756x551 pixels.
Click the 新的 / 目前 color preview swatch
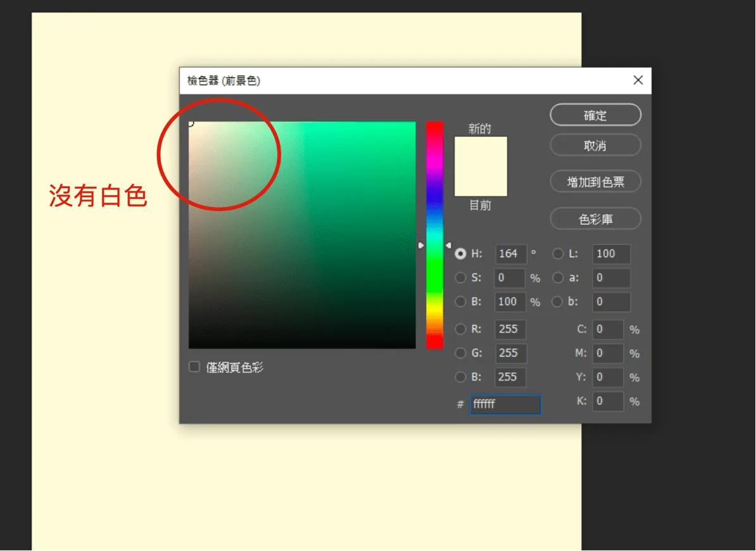pyautogui.click(x=481, y=167)
